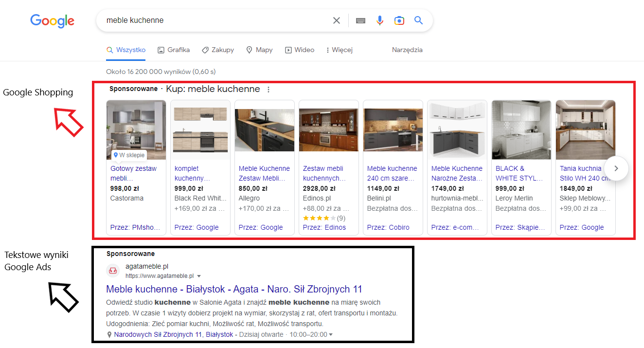Image resolution: width=644 pixels, height=348 pixels.
Task: Click the 2928,00 zł price
Action: click(320, 188)
